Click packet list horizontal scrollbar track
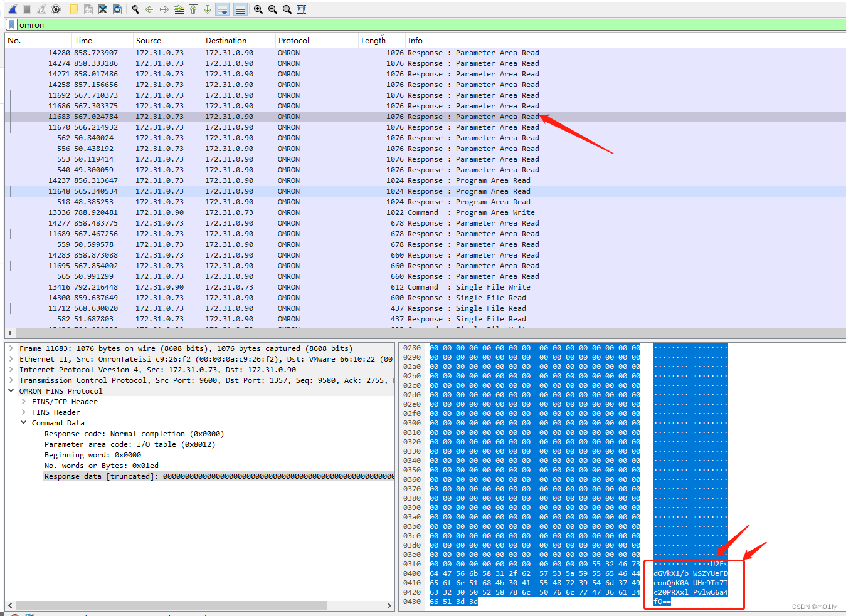This screenshot has width=846, height=616. coord(430,333)
